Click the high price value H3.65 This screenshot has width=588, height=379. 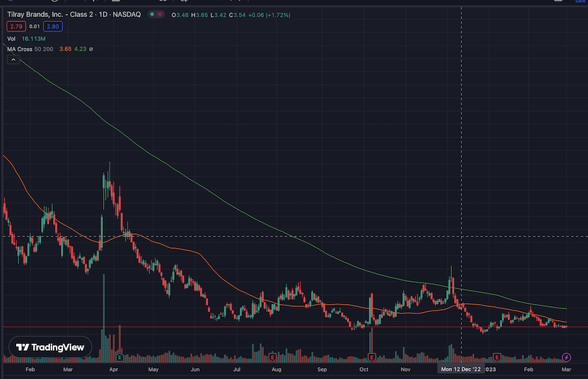(x=199, y=15)
